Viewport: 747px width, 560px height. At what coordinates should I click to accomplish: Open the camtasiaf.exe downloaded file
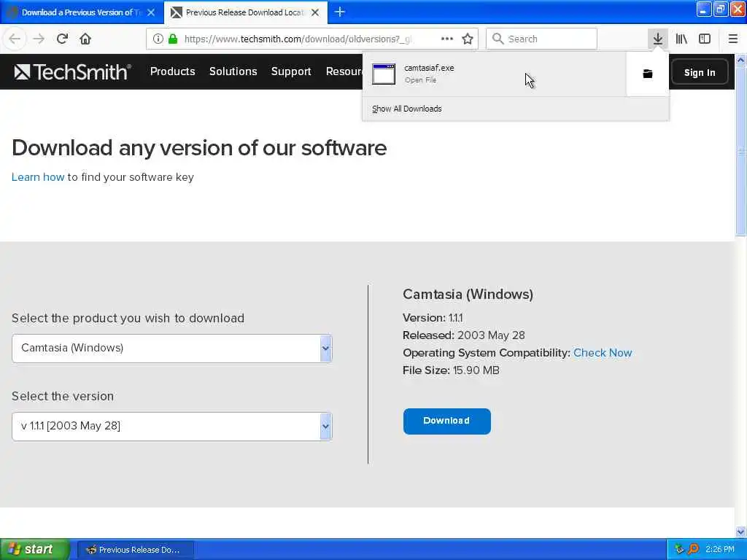[494, 74]
